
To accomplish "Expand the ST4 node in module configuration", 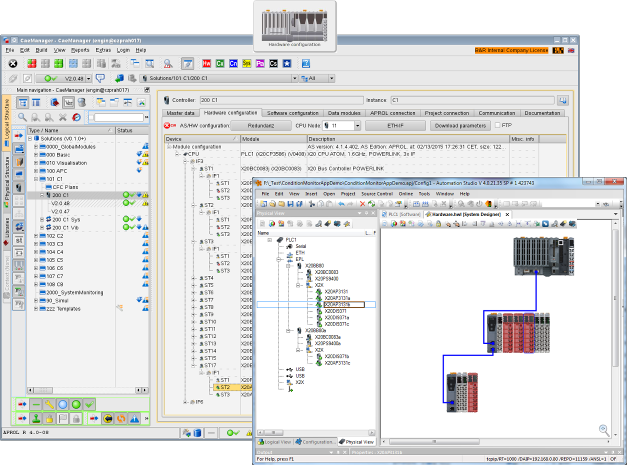I will point(194,278).
